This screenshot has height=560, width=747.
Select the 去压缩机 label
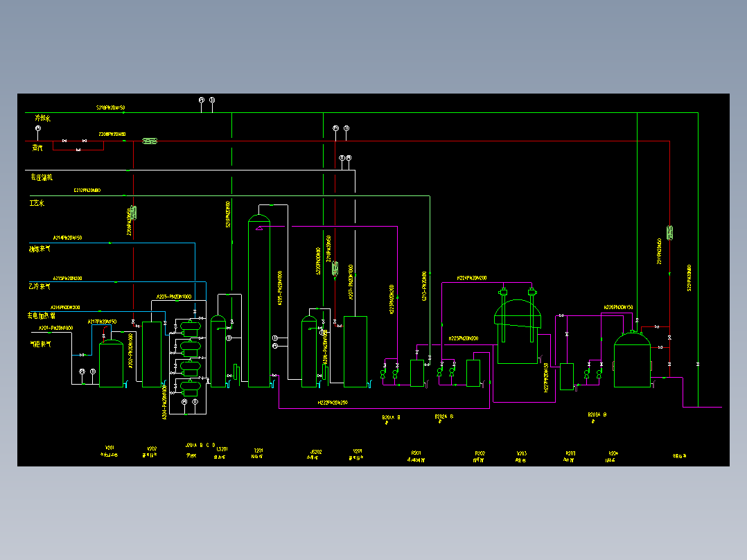click(42, 177)
